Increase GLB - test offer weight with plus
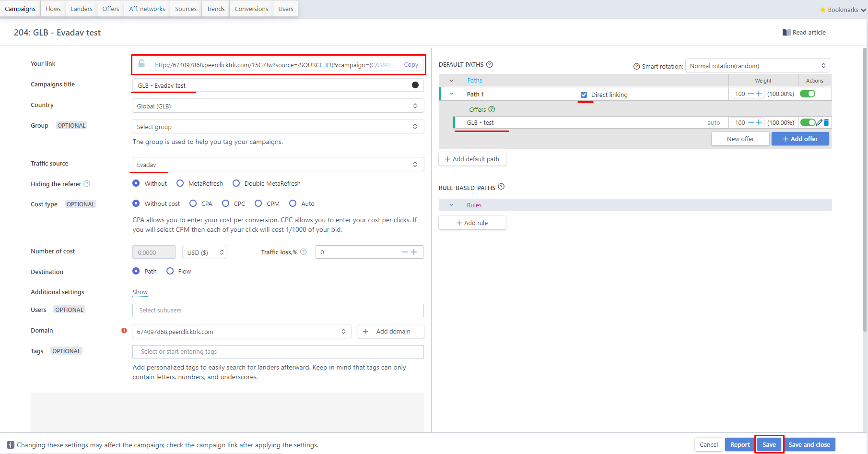Screen dimensions: 868x454 759,122
